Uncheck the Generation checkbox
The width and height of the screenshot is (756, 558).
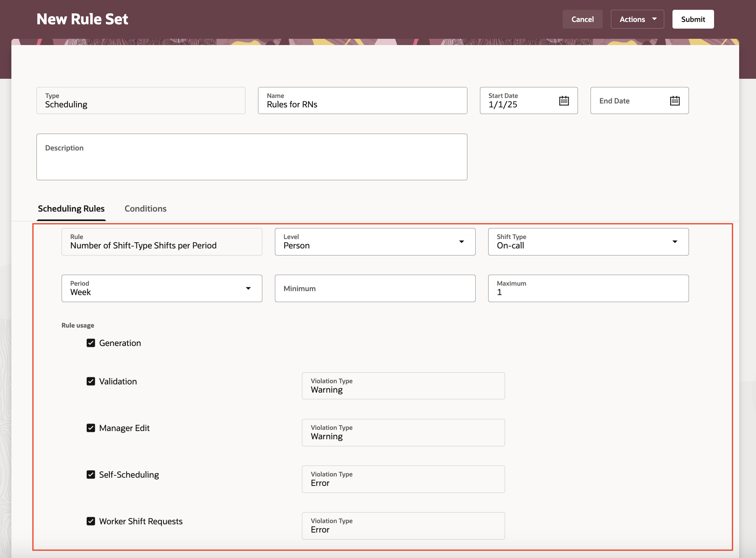91,343
